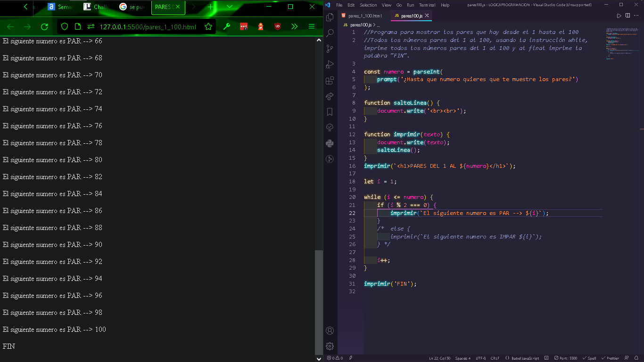Open the browser hamburger application menu
Viewport: 644px width, 362px height.
tap(312, 27)
